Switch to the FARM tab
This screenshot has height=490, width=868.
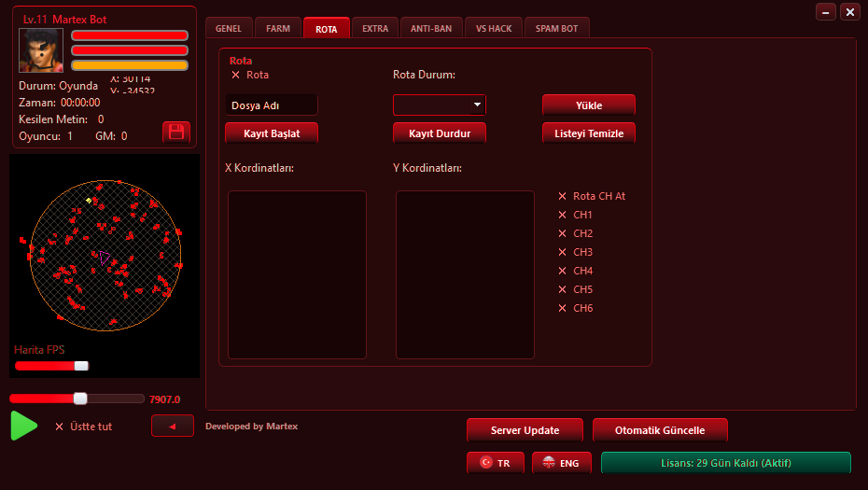[278, 28]
